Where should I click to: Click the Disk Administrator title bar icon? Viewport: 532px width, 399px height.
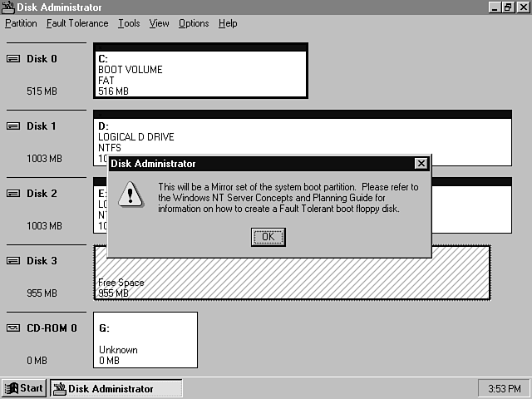tap(8, 7)
